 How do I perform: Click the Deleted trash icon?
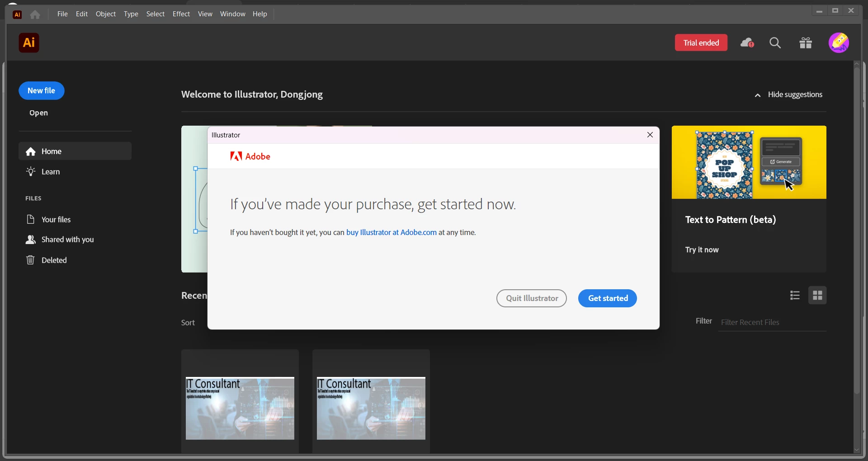[30, 260]
